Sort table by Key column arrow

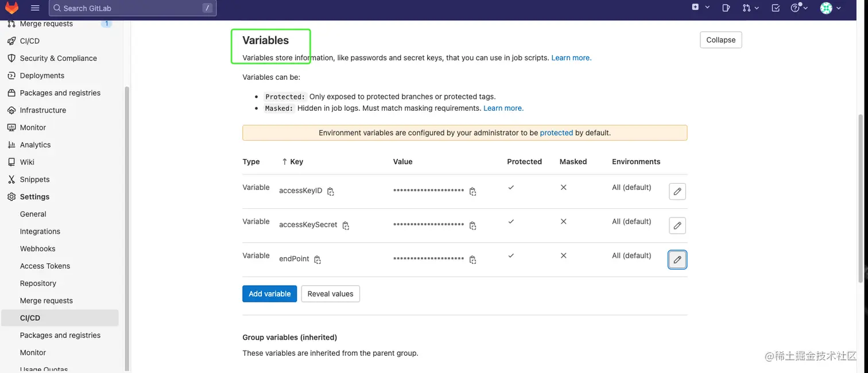coord(285,162)
